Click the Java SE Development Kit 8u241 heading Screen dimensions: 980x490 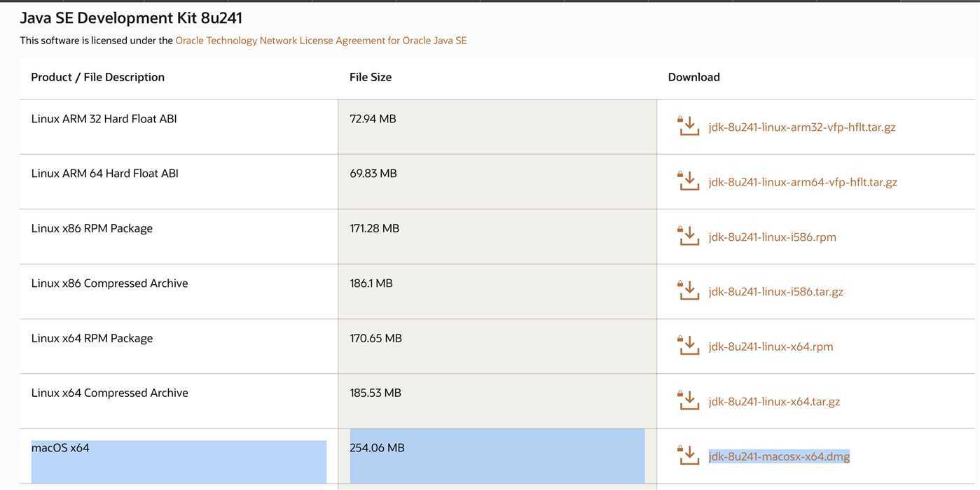pyautogui.click(x=131, y=17)
